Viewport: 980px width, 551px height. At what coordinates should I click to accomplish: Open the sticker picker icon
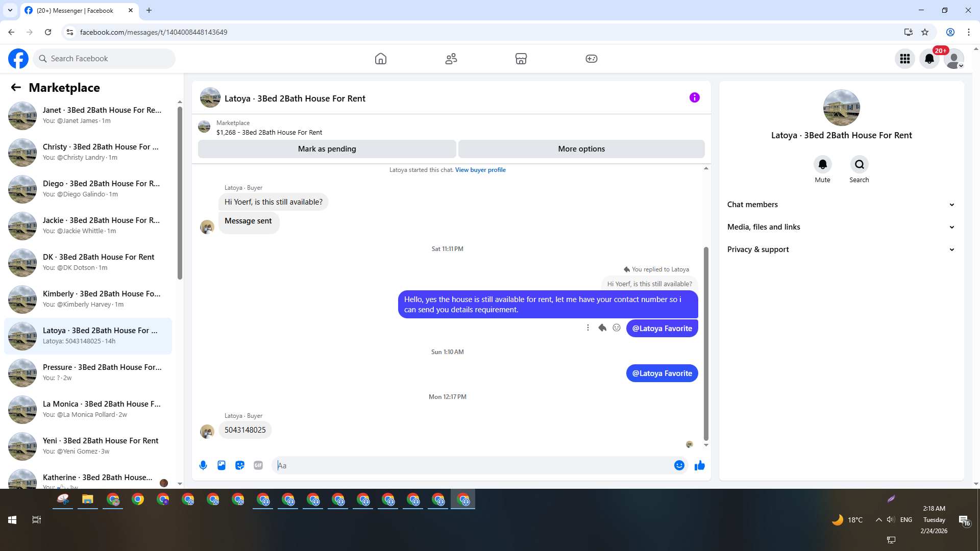click(240, 465)
